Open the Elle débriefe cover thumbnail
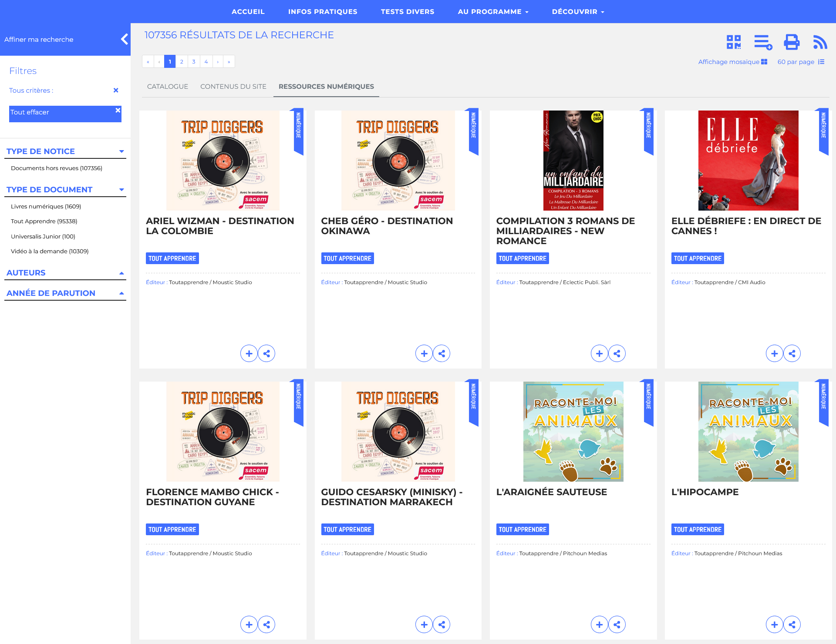 (x=748, y=161)
